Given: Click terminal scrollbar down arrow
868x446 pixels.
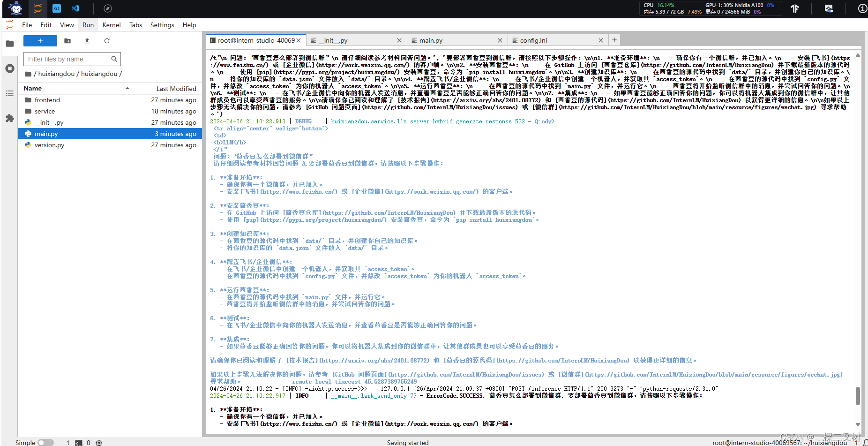Looking at the screenshot, I should pyautogui.click(x=858, y=424).
